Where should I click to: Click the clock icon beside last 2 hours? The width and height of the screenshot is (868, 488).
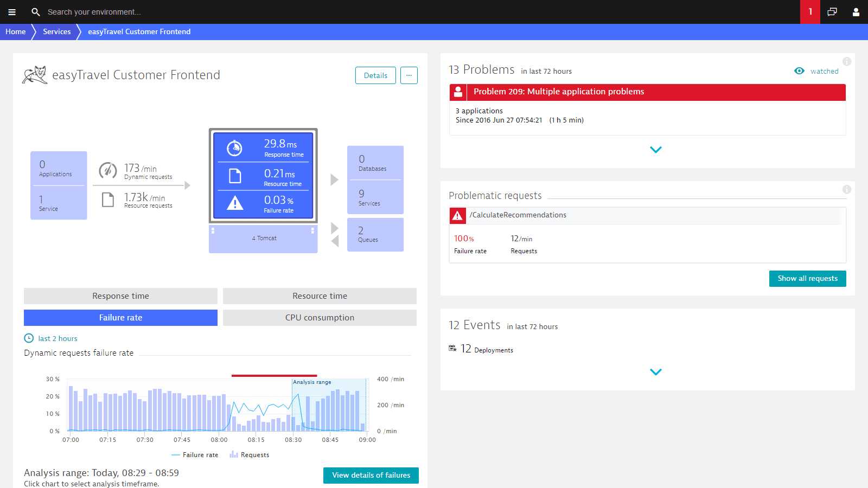click(x=29, y=338)
